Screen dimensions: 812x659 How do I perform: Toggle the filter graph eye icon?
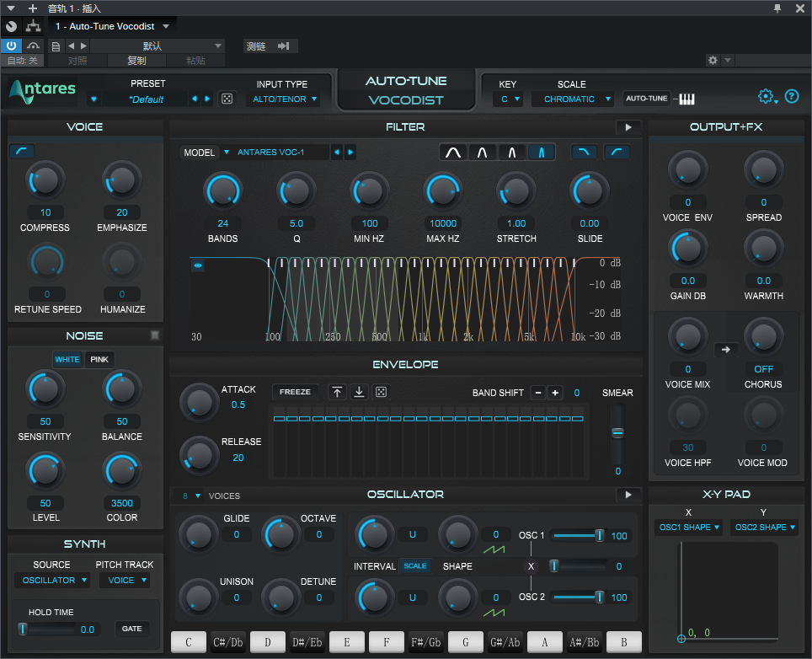pos(198,265)
